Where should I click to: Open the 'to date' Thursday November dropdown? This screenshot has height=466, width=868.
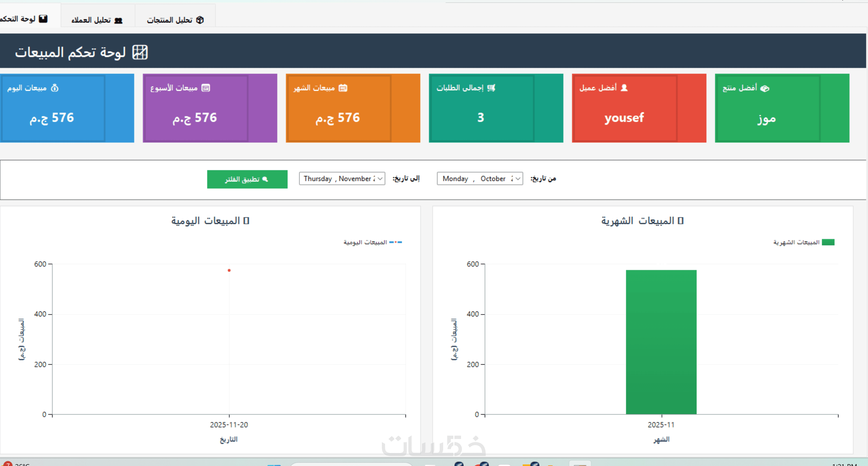pos(380,179)
